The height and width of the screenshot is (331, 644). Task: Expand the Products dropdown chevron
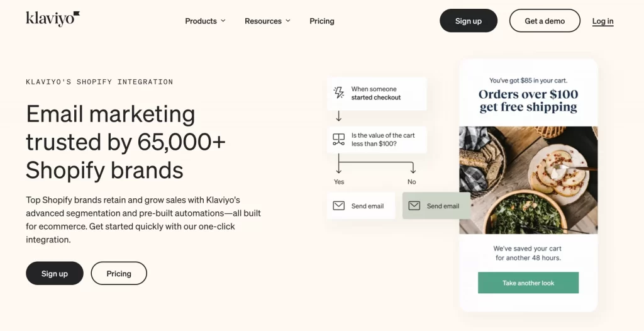click(x=223, y=21)
